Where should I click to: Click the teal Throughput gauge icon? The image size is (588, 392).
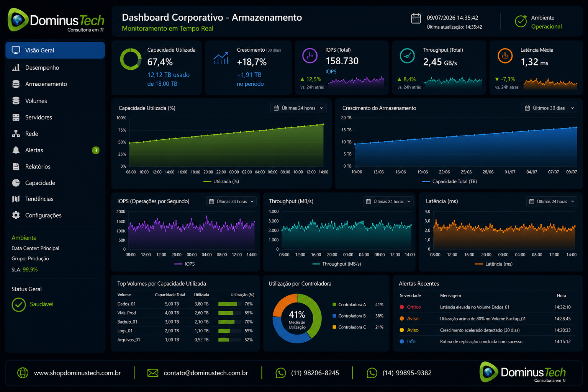click(407, 56)
